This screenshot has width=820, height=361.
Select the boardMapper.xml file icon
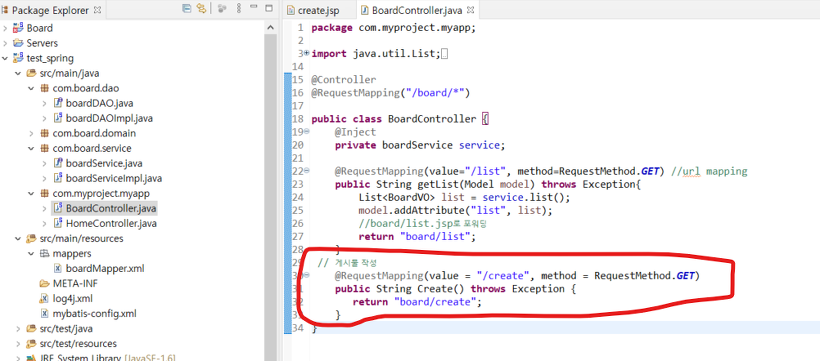58,268
